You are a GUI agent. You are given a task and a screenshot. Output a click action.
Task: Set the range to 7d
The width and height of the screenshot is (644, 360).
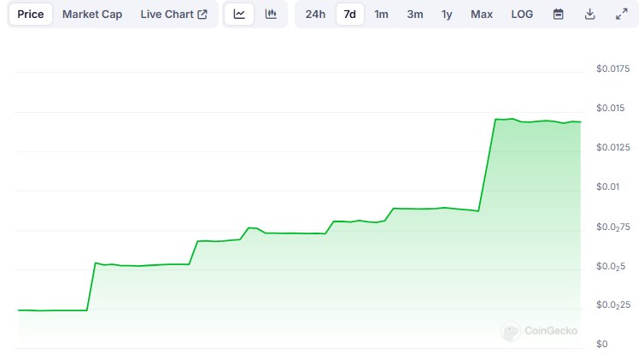coord(350,15)
